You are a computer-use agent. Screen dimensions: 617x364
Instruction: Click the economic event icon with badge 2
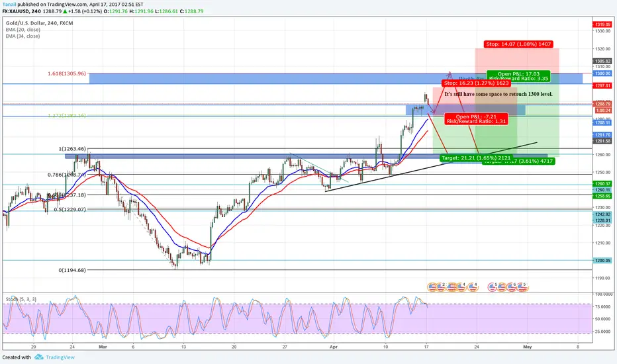click(441, 287)
